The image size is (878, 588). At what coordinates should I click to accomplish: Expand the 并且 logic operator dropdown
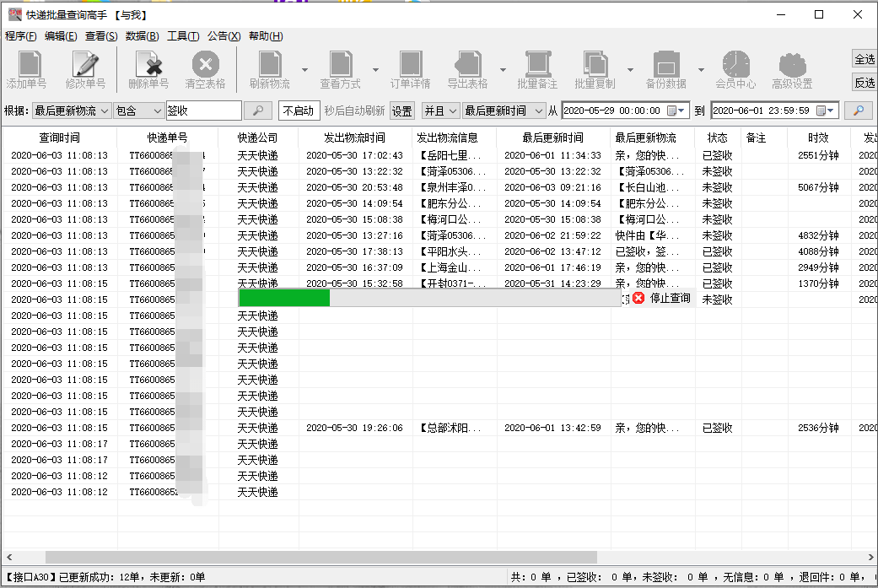452,111
